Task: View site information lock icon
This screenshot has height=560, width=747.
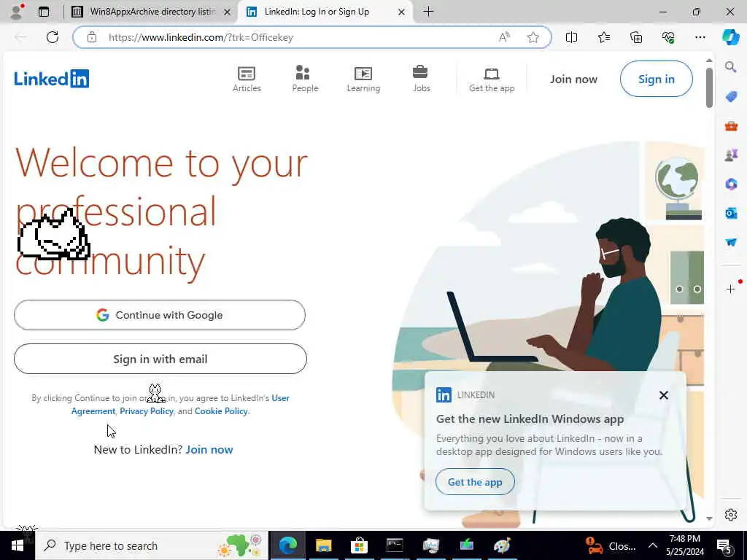Action: [92, 37]
